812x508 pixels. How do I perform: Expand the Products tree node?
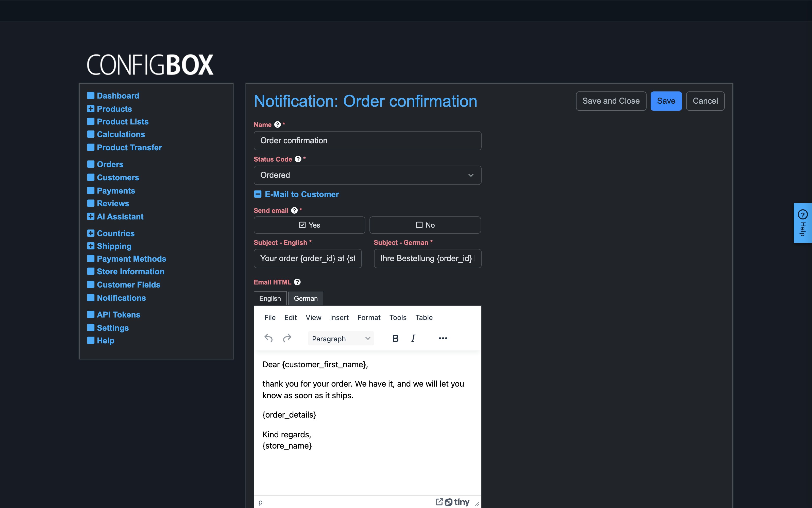point(91,108)
